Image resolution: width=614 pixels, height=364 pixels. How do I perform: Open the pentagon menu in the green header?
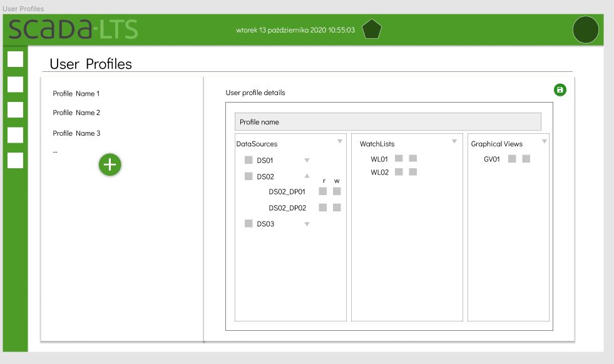(371, 29)
